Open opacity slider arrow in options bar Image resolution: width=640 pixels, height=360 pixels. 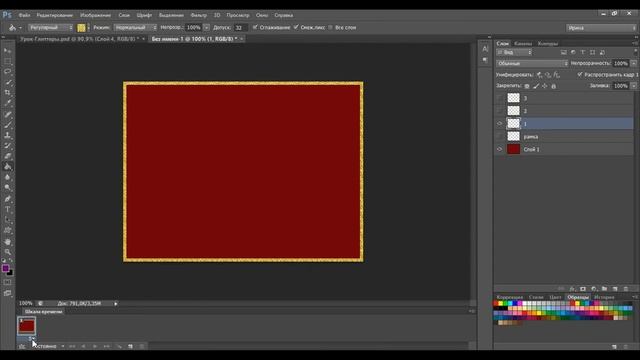tap(206, 27)
